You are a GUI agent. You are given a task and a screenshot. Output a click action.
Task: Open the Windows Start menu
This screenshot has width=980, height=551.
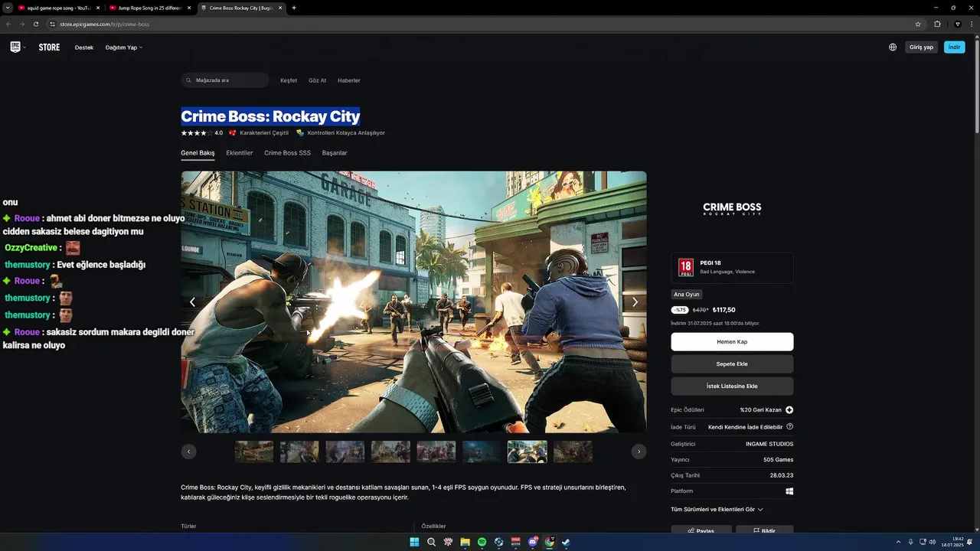414,542
